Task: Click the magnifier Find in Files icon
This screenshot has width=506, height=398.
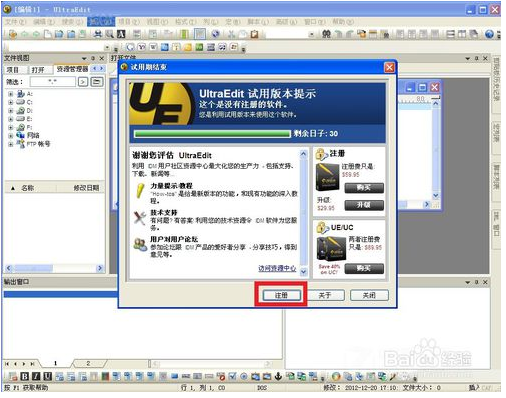Action: click(109, 34)
